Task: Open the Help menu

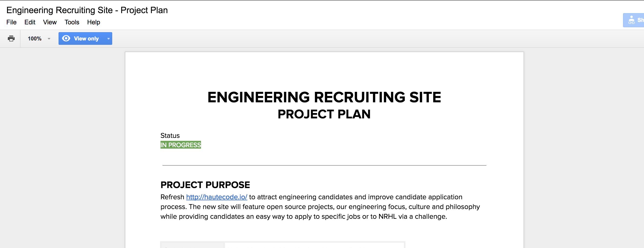Action: pyautogui.click(x=93, y=22)
